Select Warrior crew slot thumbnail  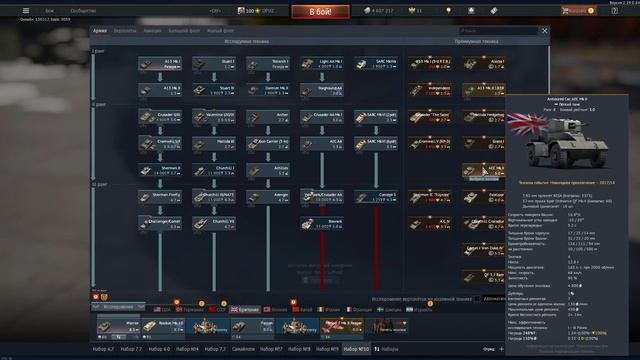pos(118,327)
